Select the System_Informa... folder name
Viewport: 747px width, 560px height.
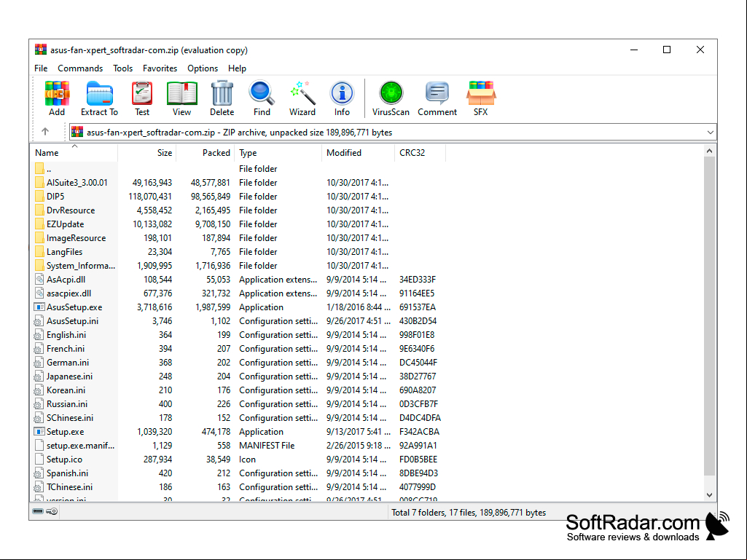[80, 265]
